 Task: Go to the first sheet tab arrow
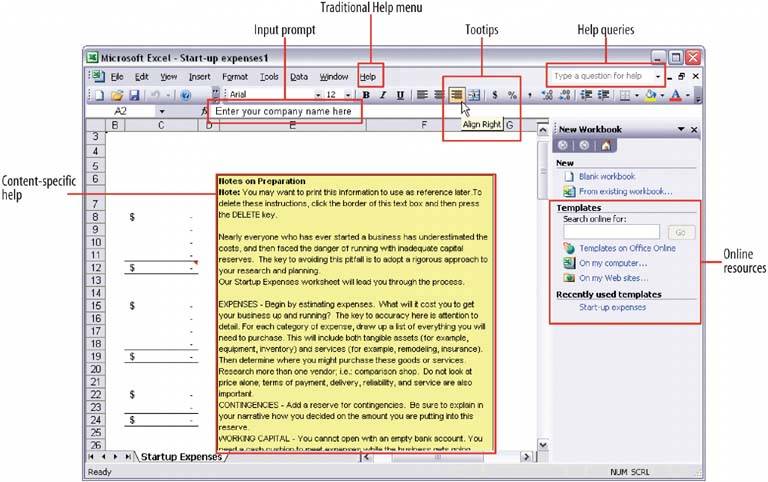(x=91, y=457)
